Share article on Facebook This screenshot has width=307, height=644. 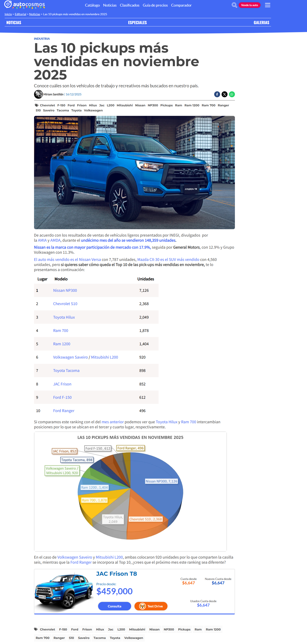pyautogui.click(x=217, y=94)
